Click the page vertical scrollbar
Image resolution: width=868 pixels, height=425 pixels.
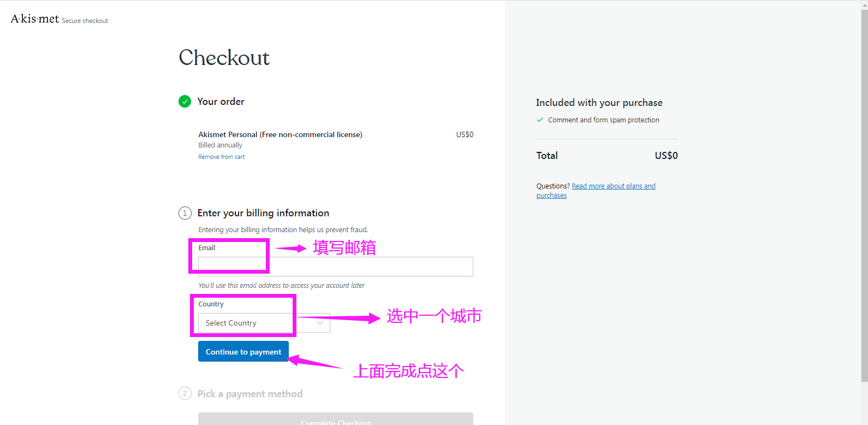(864, 197)
